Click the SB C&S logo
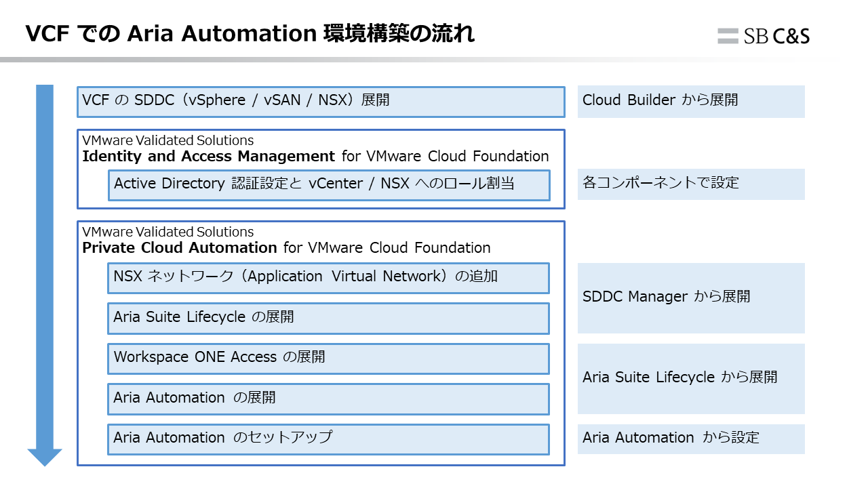This screenshot has height=488, width=868. [x=764, y=36]
